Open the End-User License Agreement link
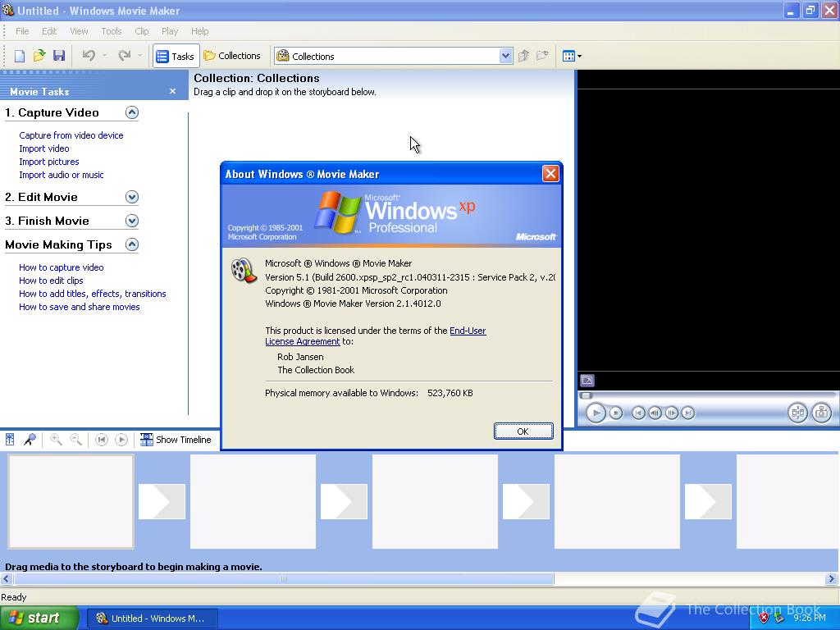The width and height of the screenshot is (840, 630). click(x=468, y=331)
